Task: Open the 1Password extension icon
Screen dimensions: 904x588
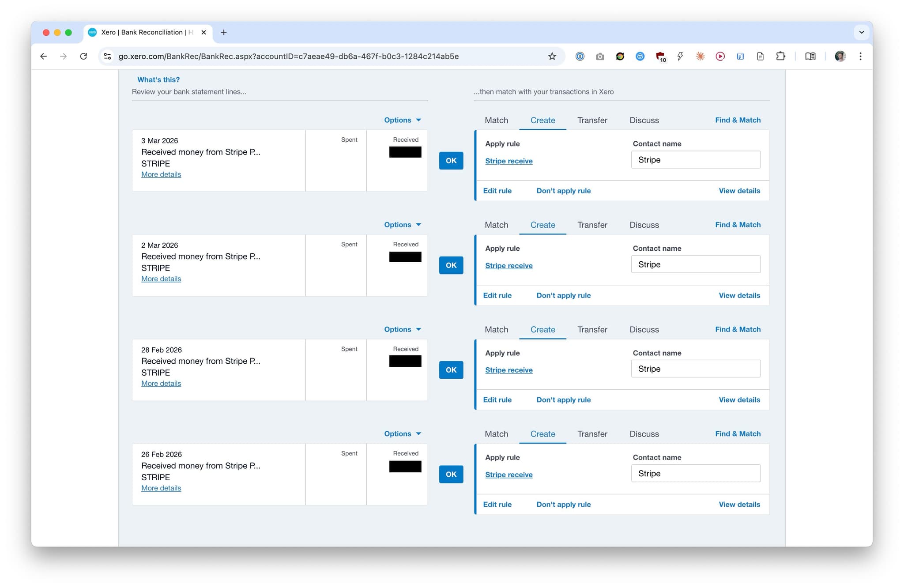Action: click(580, 56)
